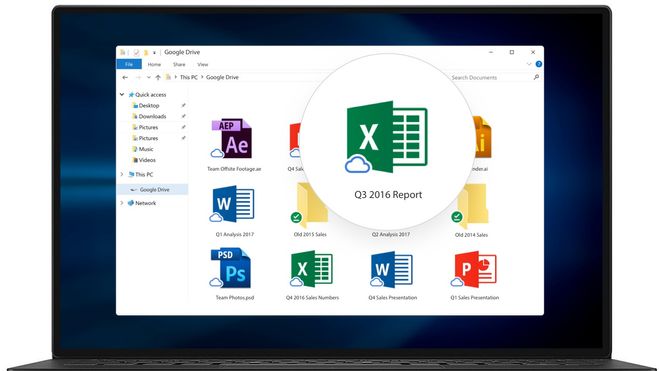Click the search magnifier icon
The image size is (660, 371).
pos(536,77)
